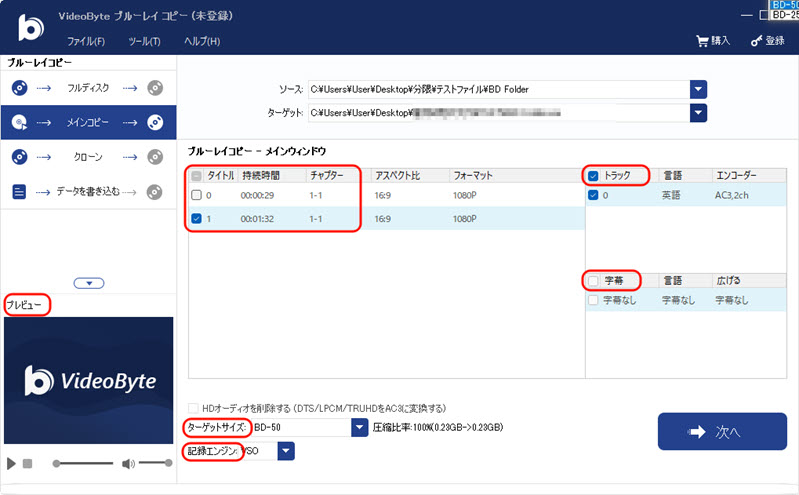Click the タイトル column header
The image size is (799, 495).
click(220, 176)
